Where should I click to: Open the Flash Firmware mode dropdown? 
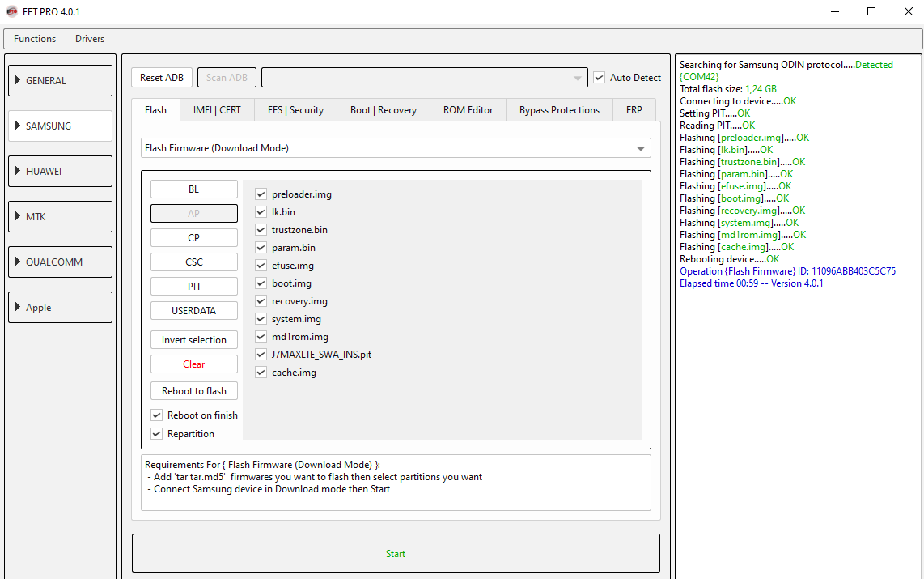click(641, 148)
